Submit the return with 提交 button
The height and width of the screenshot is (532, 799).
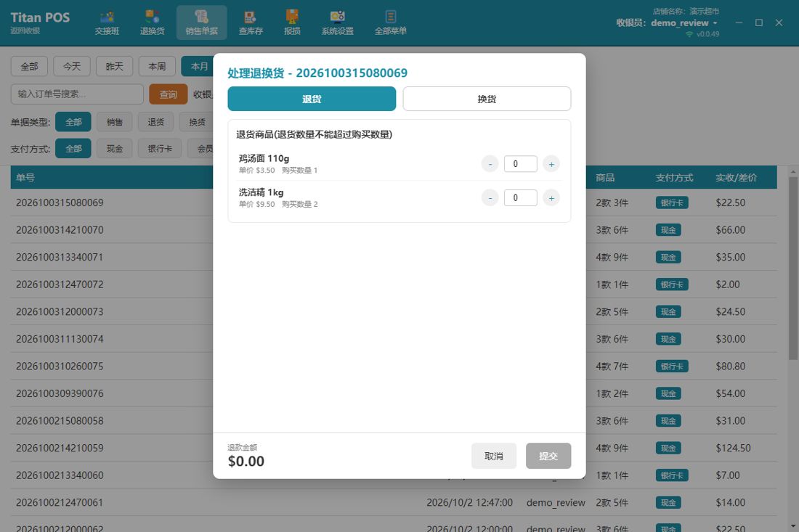point(548,456)
